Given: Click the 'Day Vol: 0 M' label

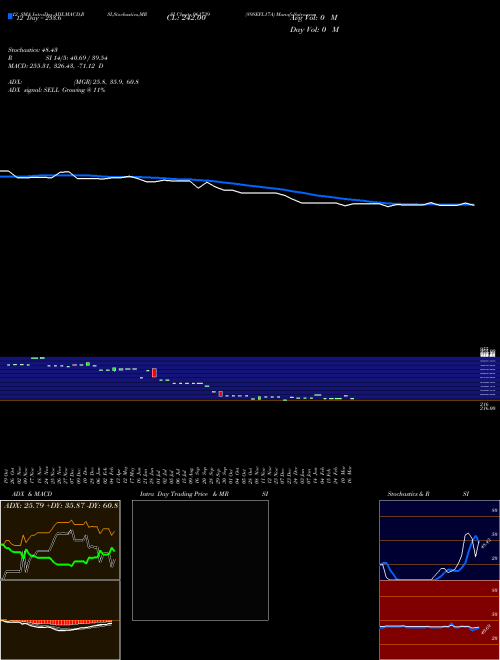Looking at the screenshot, I should 314,30.
